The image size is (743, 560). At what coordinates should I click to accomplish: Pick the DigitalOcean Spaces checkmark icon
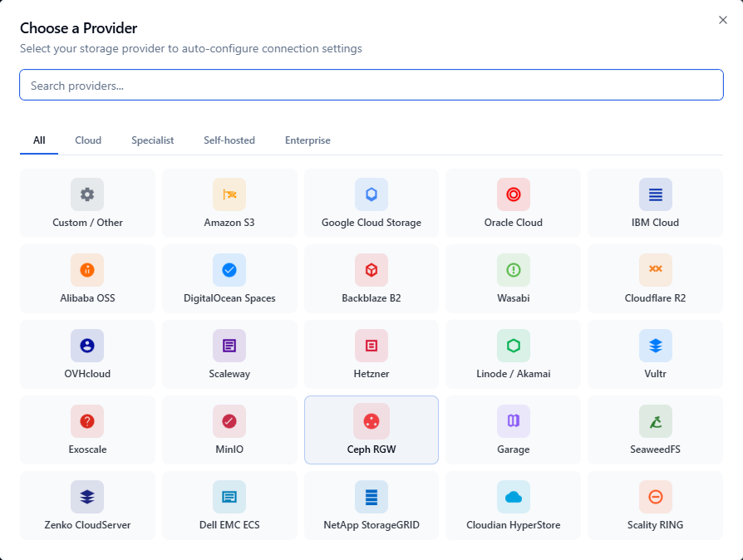(229, 270)
